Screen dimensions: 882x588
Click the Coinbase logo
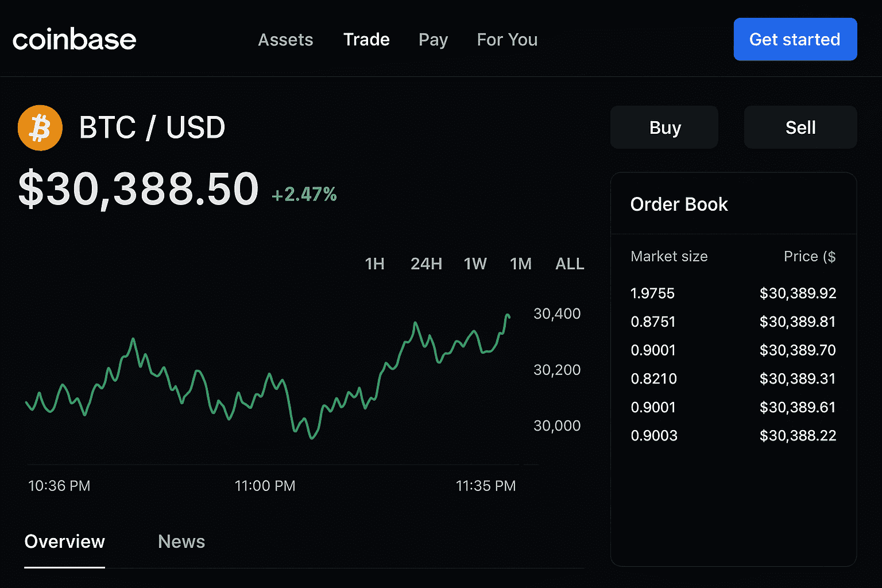click(x=73, y=39)
